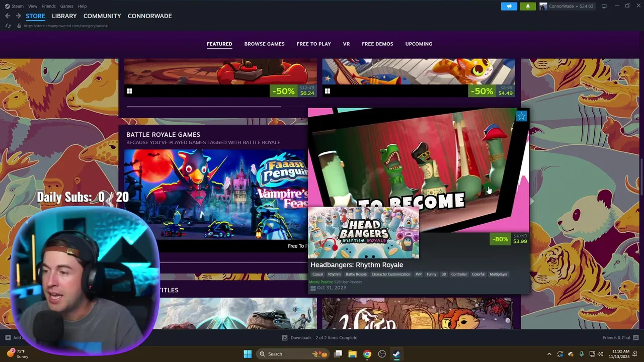Click the Character Customization tag
Image resolution: width=644 pixels, height=362 pixels.
coord(391,275)
